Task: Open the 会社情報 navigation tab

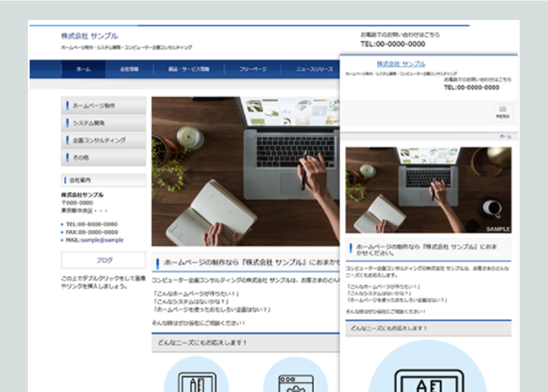Action: point(129,69)
